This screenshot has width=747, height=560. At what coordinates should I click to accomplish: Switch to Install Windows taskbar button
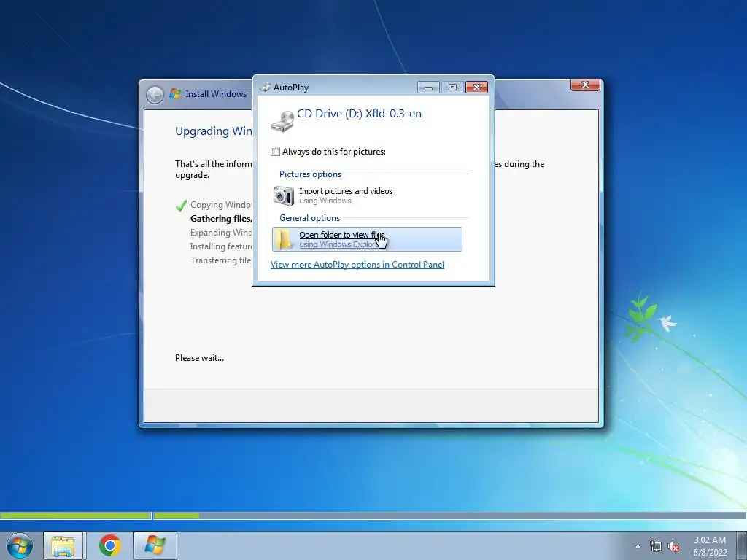(155, 545)
